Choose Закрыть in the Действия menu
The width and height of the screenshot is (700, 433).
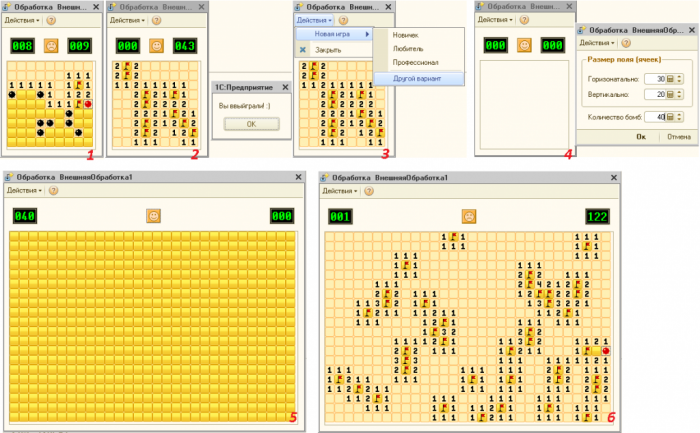328,49
